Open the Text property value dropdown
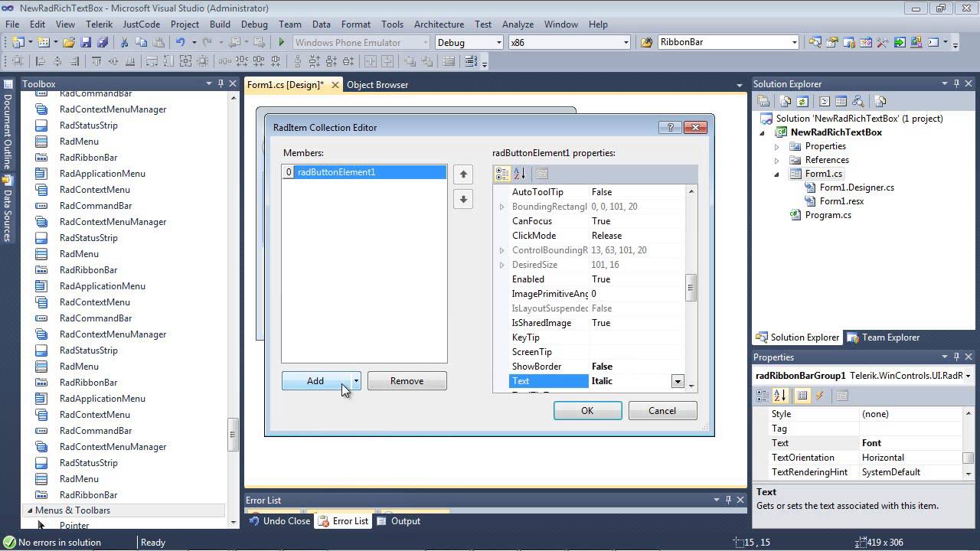 click(678, 381)
